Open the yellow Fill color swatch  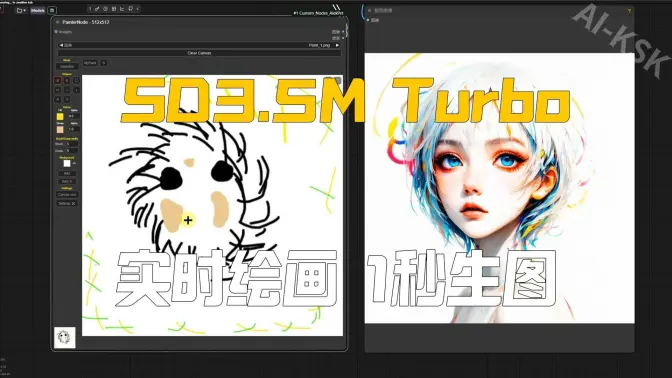click(60, 117)
